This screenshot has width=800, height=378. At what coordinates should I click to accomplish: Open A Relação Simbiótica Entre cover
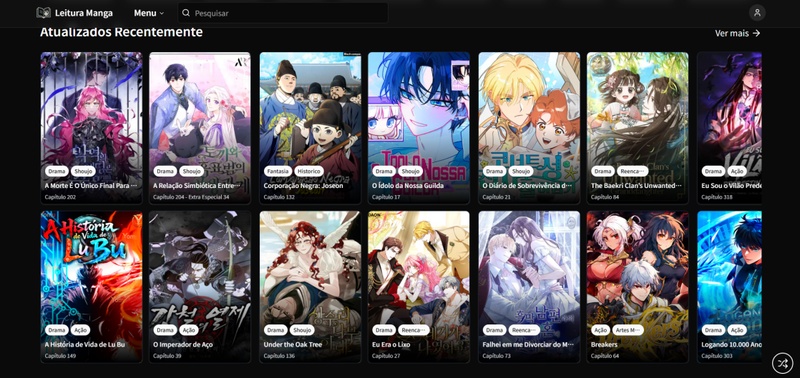[x=200, y=128]
